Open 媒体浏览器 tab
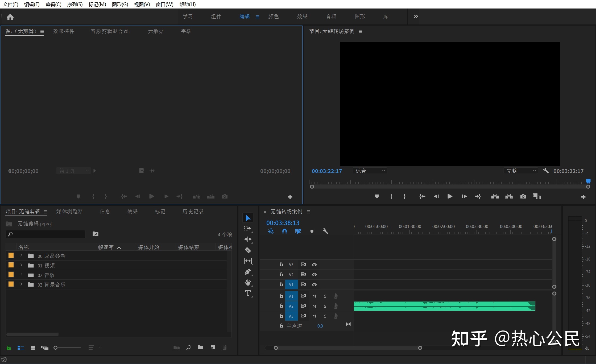Screen dimensions: 596x364 pos(70,212)
